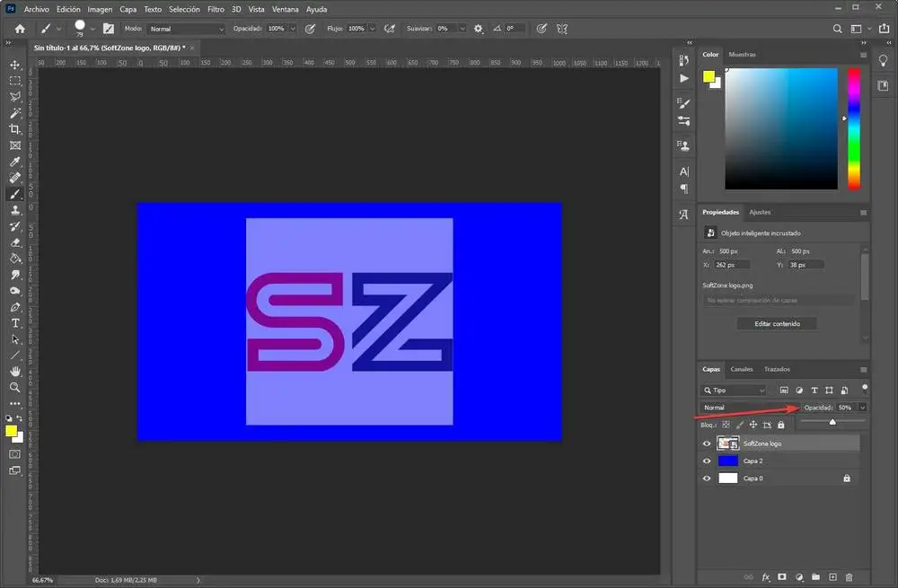898x588 pixels.
Task: Select the Sponge tool
Action: (x=15, y=291)
